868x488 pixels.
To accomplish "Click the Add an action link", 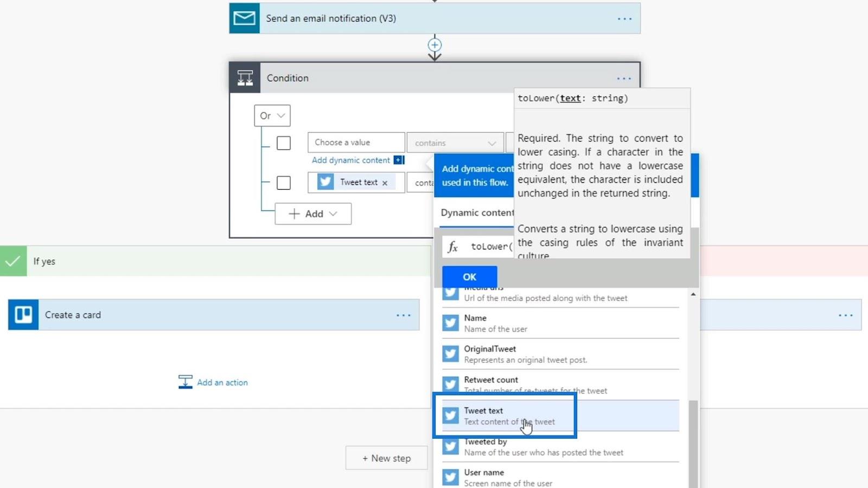I will 222,382.
